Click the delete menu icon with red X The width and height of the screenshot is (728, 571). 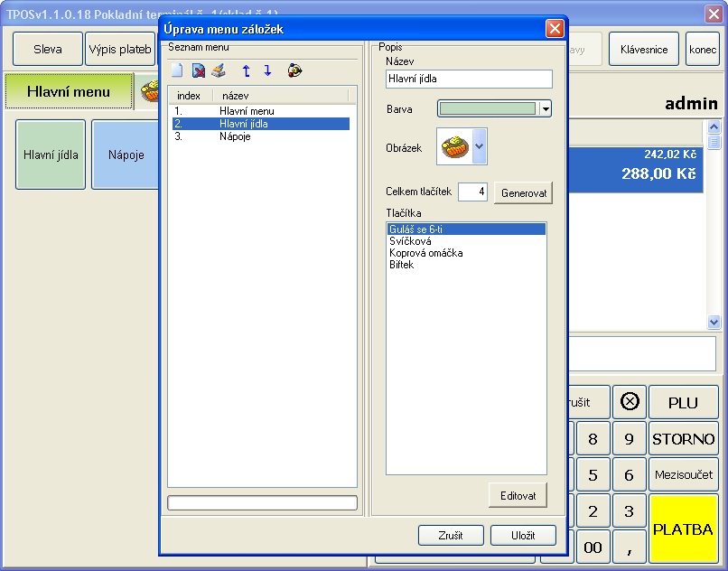point(199,70)
